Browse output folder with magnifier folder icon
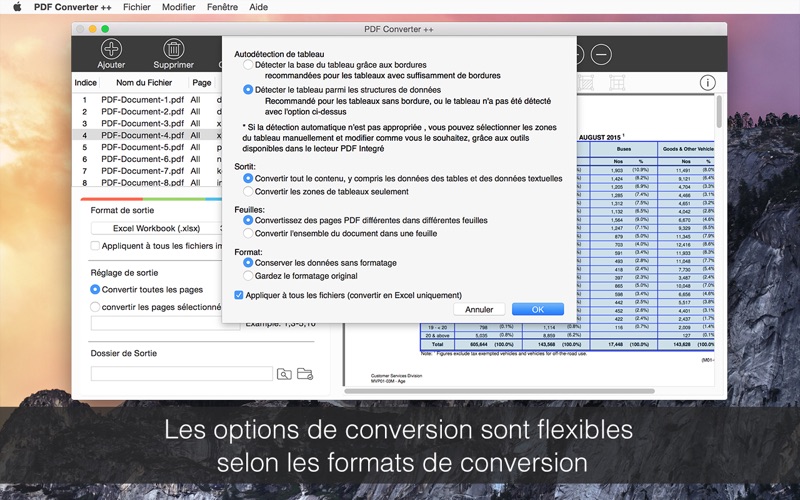 [x=284, y=374]
